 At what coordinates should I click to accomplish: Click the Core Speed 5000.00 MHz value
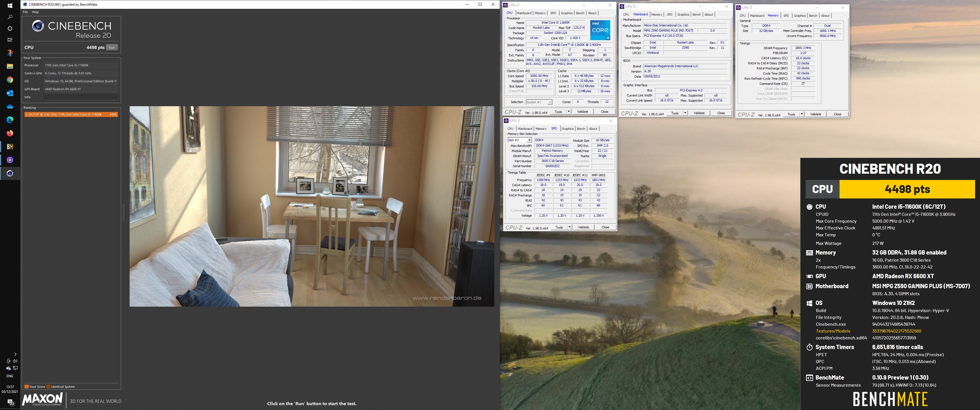(x=540, y=76)
